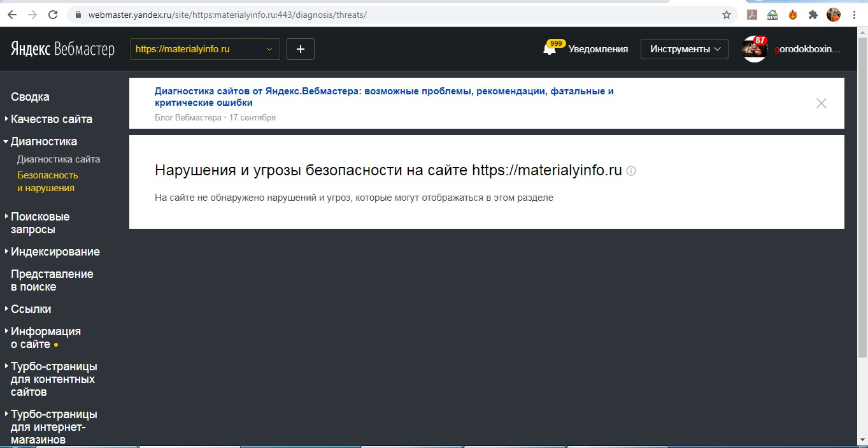Click the heading Нарушения и угрозы безопасности
The height and width of the screenshot is (448, 868).
[x=388, y=171]
